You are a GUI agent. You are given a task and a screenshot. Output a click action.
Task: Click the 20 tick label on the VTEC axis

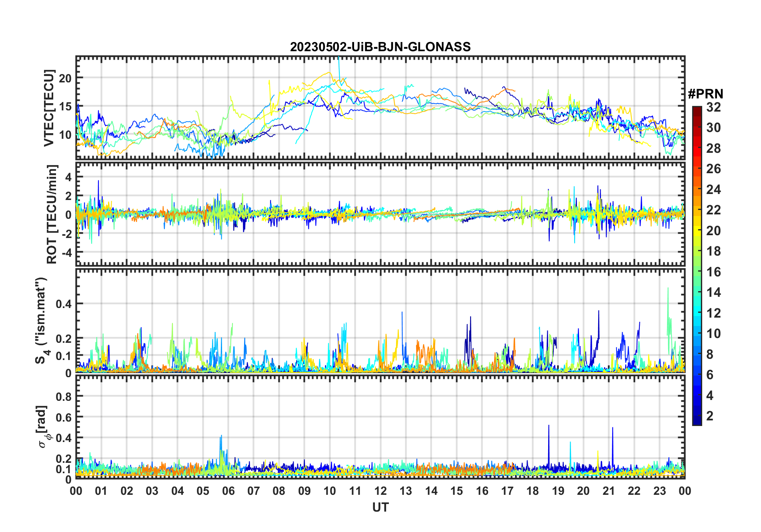coord(65,78)
